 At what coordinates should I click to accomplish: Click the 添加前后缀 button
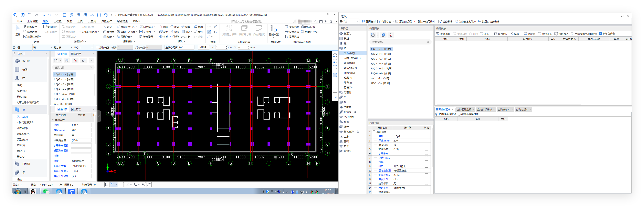click(403, 21)
